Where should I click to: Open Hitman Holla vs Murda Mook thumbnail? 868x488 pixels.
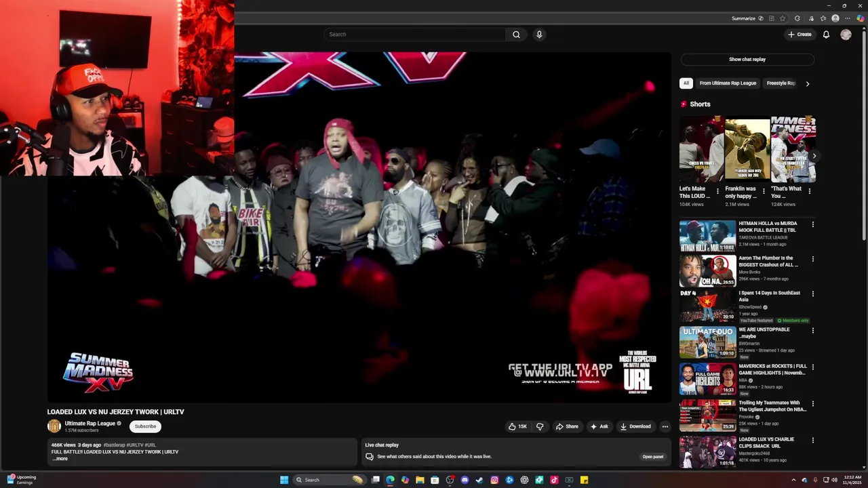pos(707,236)
